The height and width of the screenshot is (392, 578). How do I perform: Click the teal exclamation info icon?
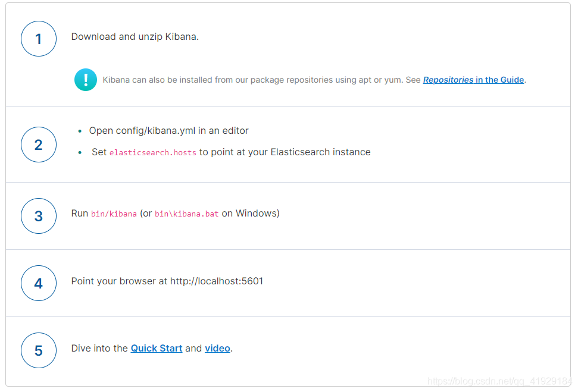click(x=86, y=80)
